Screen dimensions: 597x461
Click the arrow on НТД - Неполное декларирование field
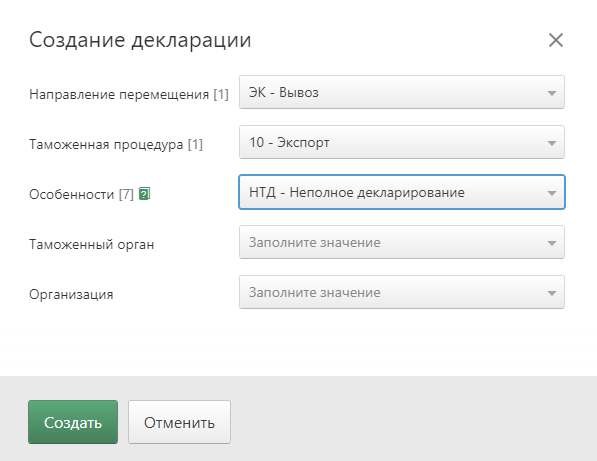(552, 193)
